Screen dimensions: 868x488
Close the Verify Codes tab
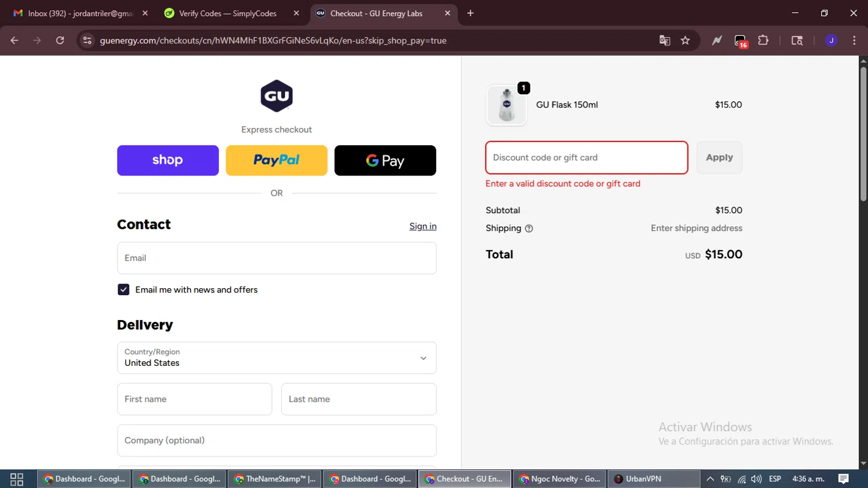tap(296, 13)
